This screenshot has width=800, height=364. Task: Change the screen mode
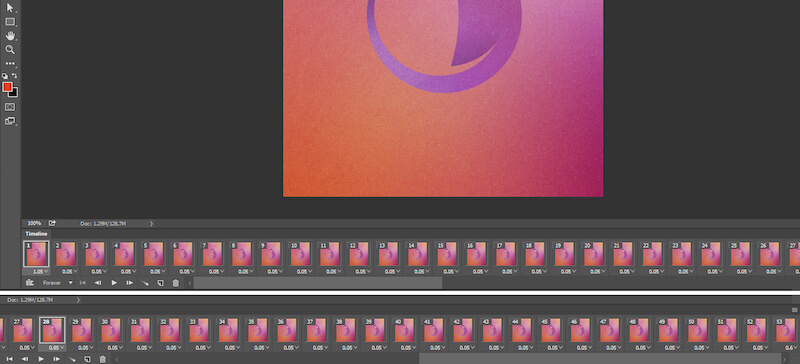point(10,121)
